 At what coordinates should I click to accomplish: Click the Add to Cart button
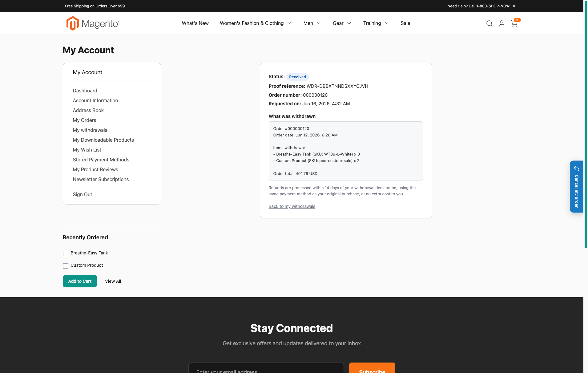point(80,281)
